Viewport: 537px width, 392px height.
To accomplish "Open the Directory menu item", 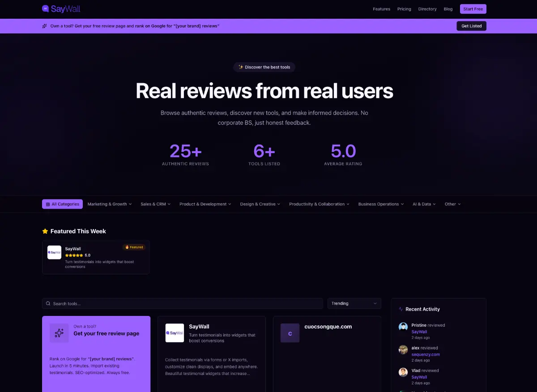I will click(x=427, y=9).
